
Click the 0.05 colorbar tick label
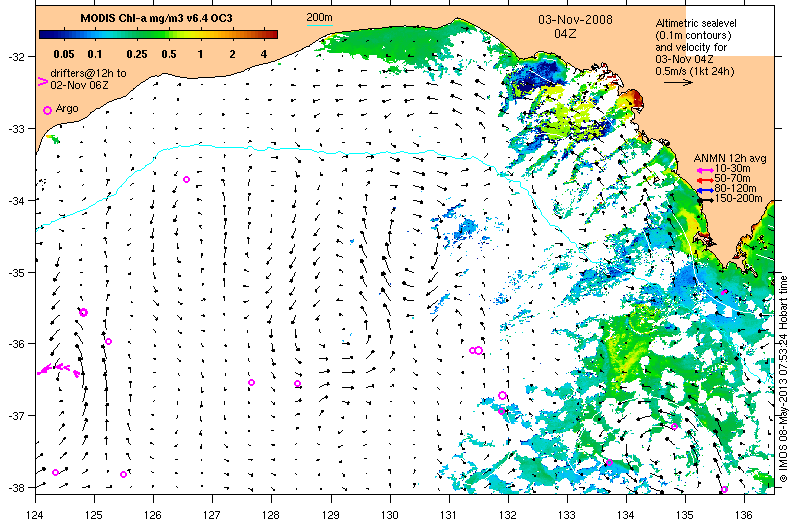click(64, 54)
